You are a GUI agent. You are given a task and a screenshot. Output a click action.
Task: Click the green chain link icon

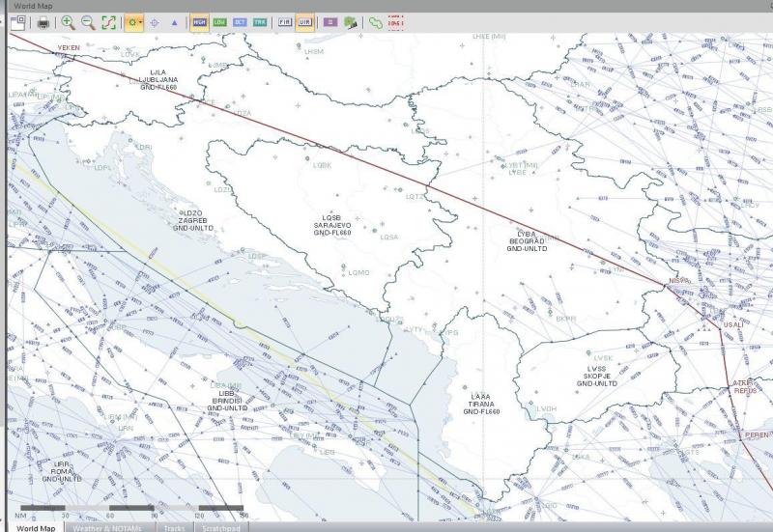(376, 22)
